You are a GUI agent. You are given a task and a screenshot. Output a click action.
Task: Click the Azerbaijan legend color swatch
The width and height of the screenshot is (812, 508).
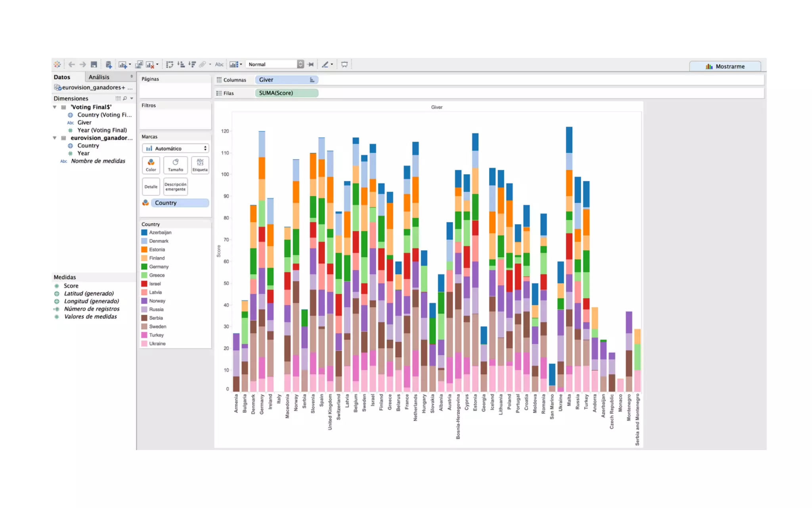click(144, 233)
